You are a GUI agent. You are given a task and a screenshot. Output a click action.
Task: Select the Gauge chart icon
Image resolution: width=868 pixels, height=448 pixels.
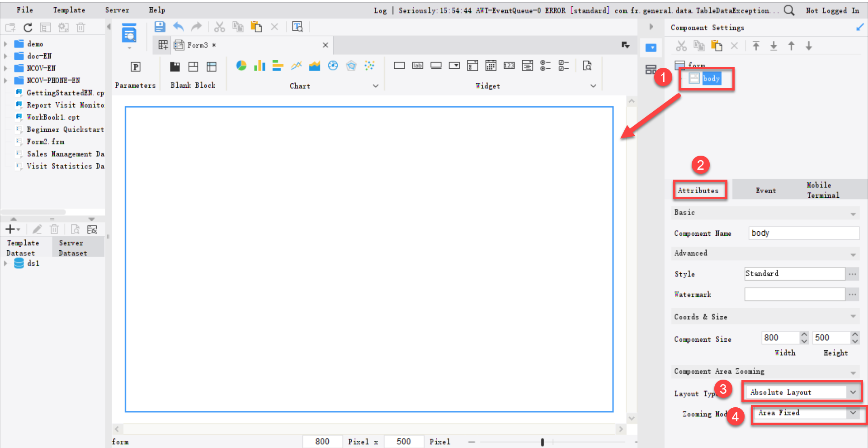[333, 66]
